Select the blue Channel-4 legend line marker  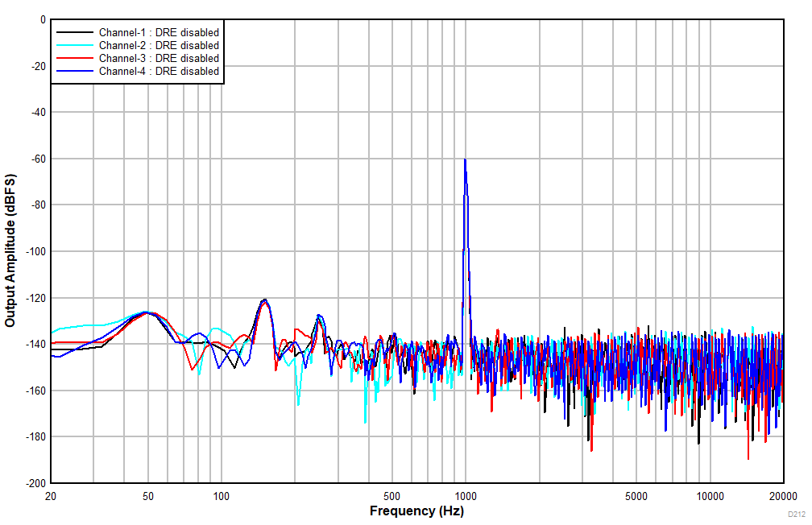pyautogui.click(x=77, y=72)
